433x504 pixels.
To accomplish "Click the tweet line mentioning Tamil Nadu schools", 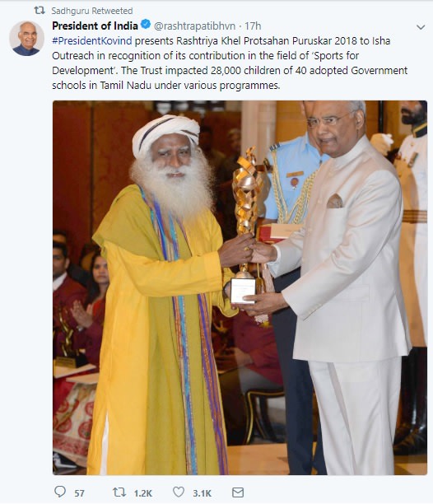I will point(166,86).
